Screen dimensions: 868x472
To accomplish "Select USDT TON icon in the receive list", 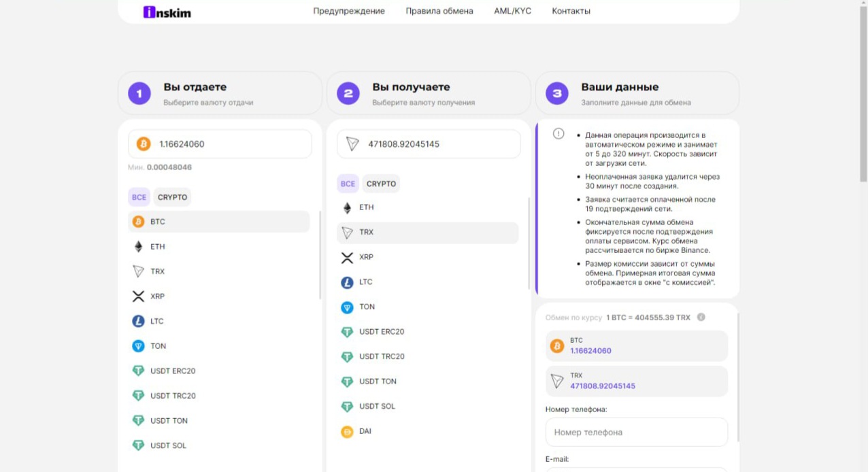I will pos(347,382).
